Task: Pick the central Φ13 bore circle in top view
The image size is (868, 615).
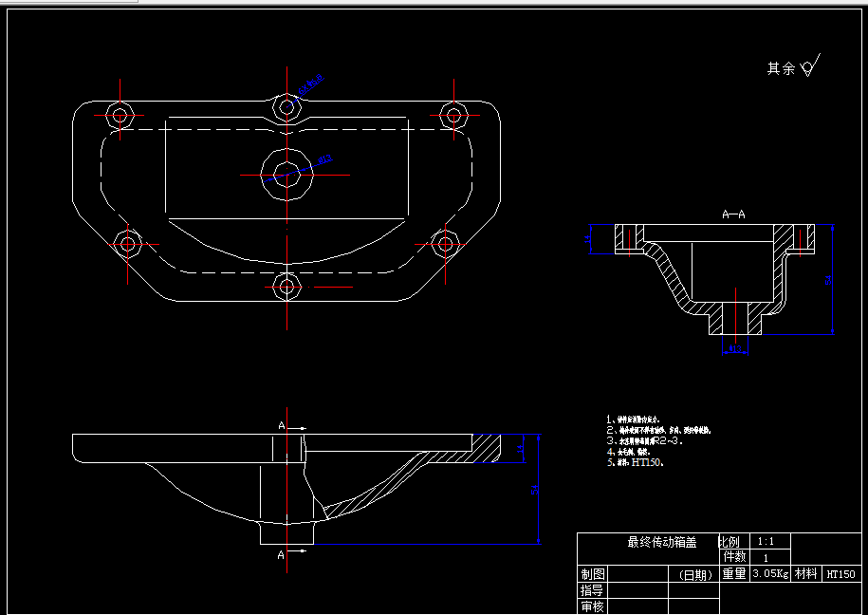Action: click(286, 175)
